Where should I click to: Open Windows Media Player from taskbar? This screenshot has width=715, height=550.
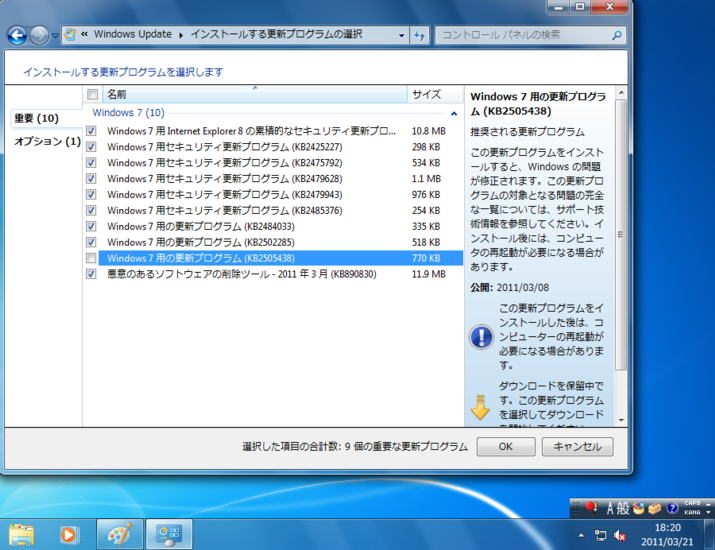(68, 534)
